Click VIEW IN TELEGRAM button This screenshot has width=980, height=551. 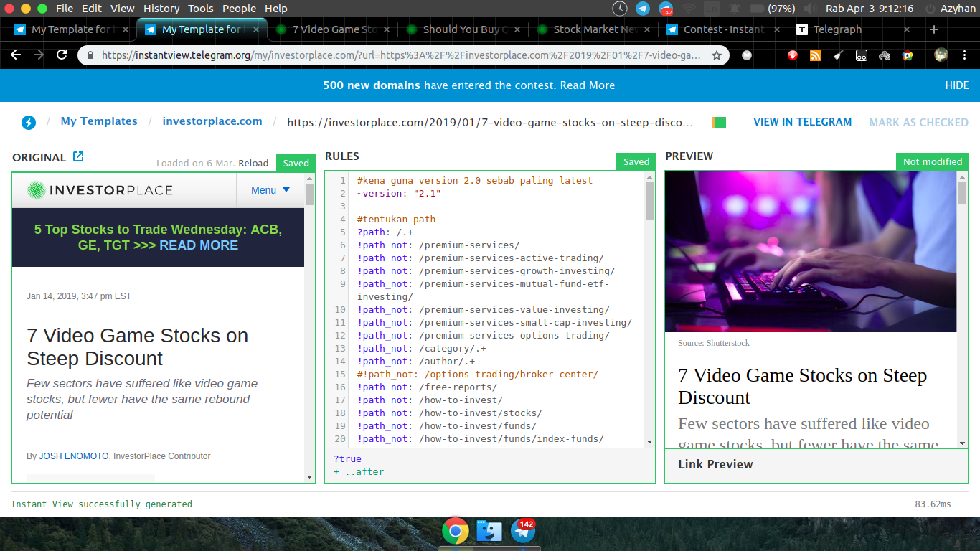(x=803, y=122)
